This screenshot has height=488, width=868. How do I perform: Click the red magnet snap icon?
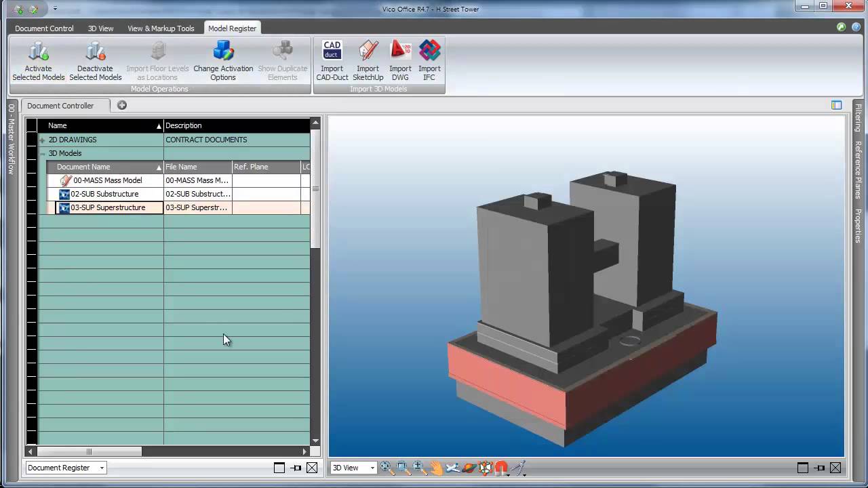coord(501,468)
